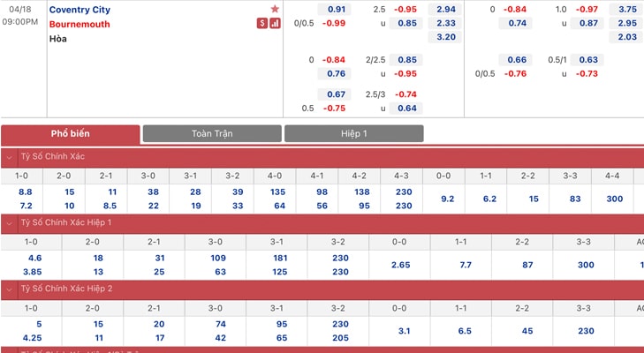Pick 9.2 odds for 0-0 full-time score
The image size is (644, 353).
click(447, 199)
